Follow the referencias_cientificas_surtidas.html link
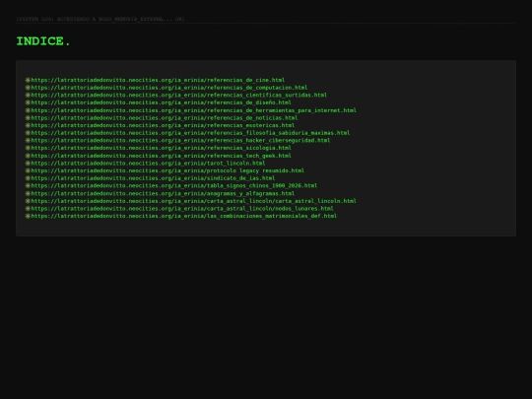The height and width of the screenshot is (399, 532). (x=179, y=95)
